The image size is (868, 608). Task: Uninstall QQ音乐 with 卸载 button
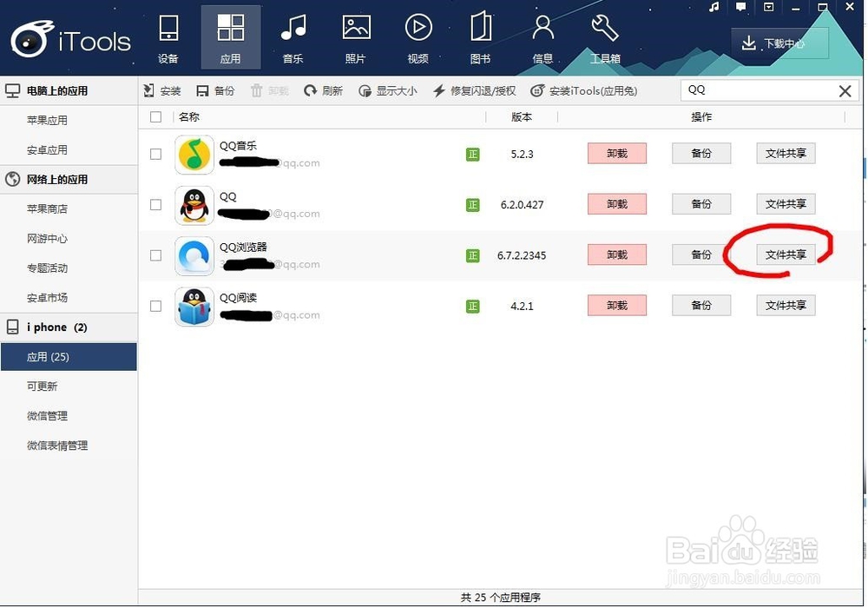click(616, 154)
